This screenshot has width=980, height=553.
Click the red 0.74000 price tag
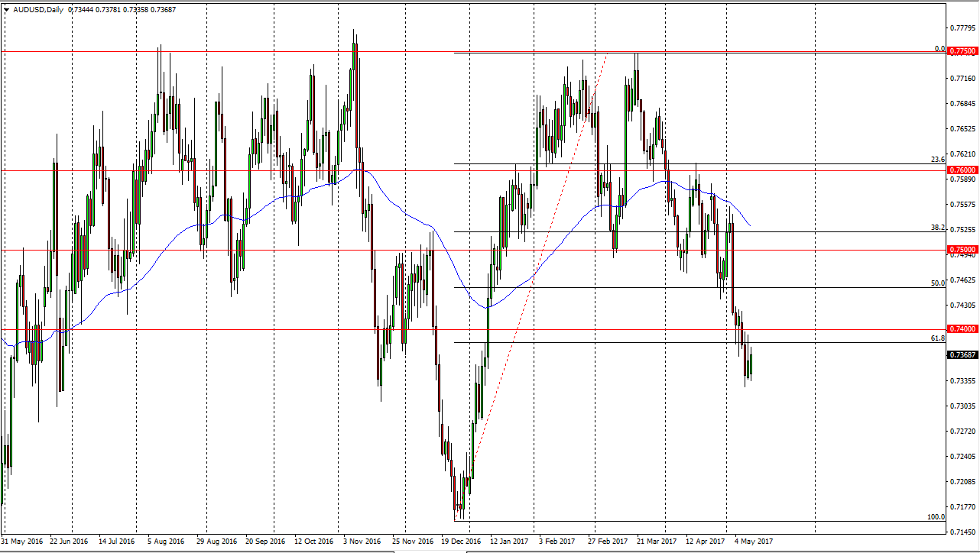pos(962,328)
